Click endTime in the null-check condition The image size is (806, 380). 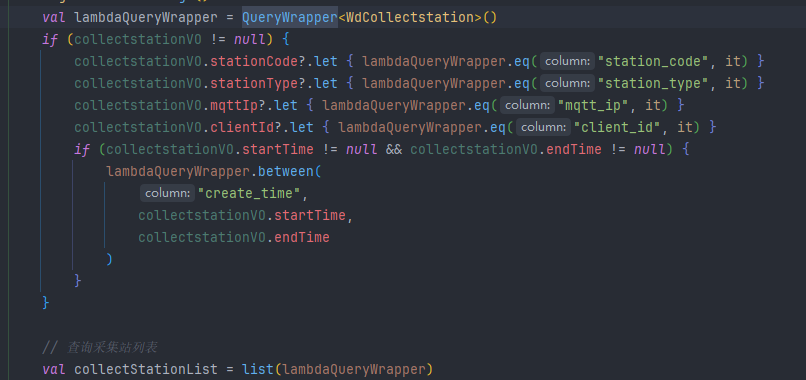574,150
